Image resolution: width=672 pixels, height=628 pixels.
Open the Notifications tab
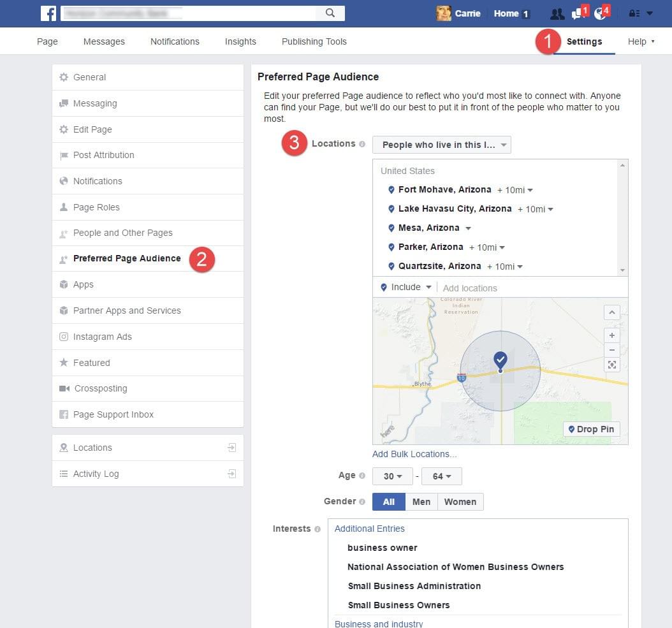pyautogui.click(x=175, y=41)
